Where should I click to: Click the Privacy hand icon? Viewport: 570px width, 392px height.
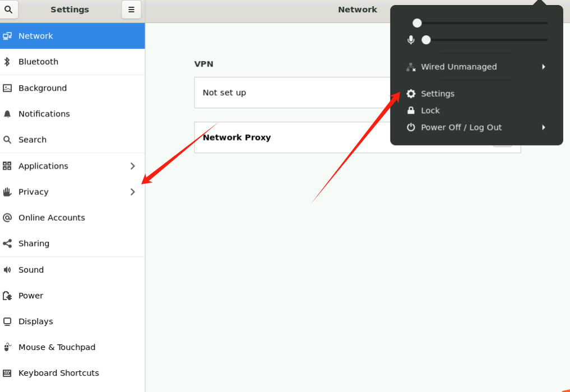coord(7,192)
